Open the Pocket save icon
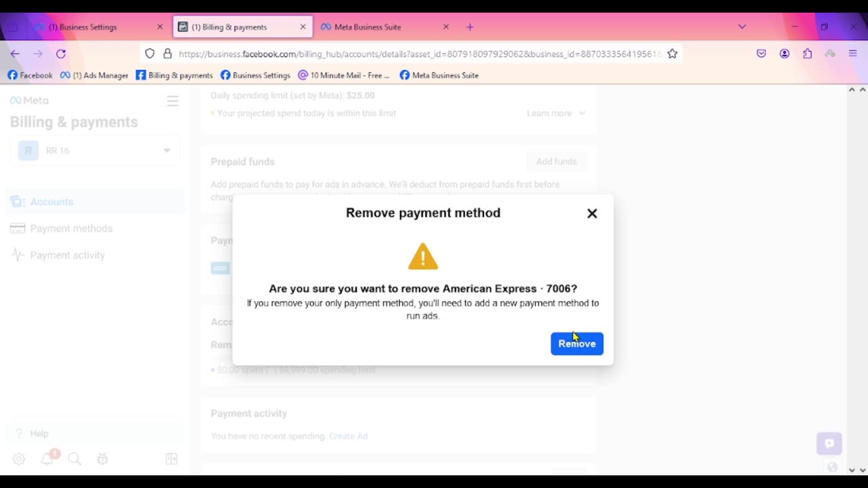 (x=762, y=54)
